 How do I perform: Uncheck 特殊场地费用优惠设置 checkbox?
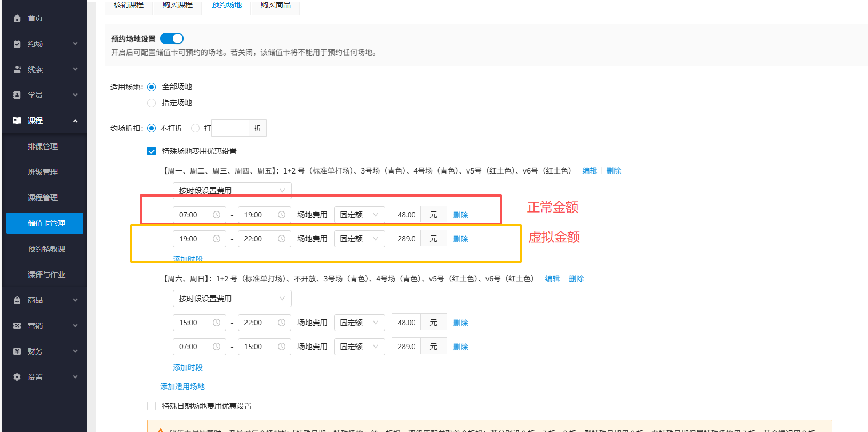(152, 151)
